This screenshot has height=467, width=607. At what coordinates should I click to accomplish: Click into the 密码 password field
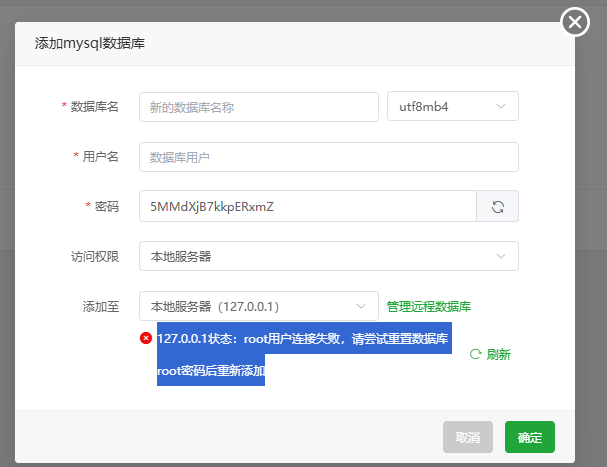tap(308, 206)
